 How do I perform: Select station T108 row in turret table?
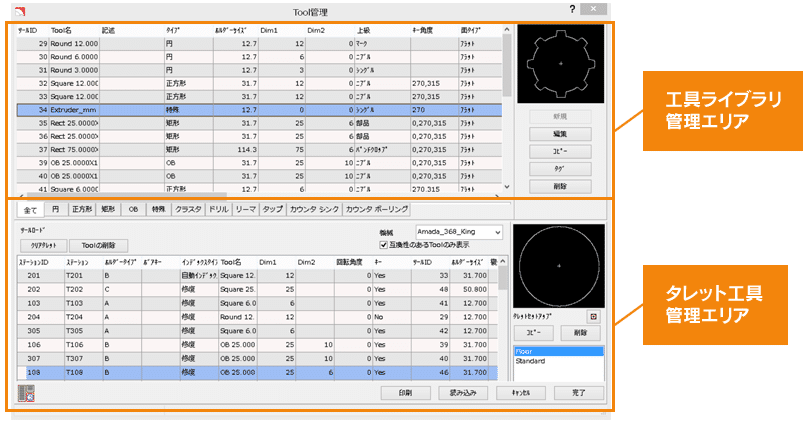(x=257, y=372)
